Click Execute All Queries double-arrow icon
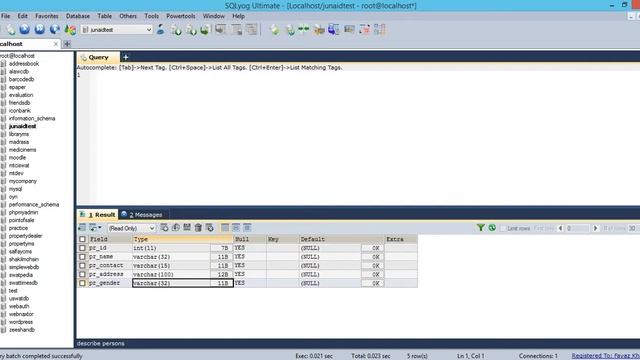640x360 pixels. pyautogui.click(x=40, y=29)
